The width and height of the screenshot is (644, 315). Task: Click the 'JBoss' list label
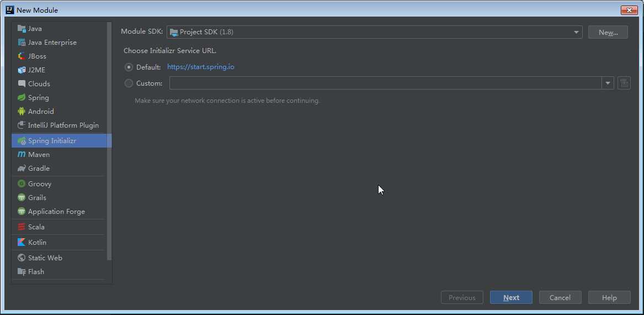tap(37, 56)
